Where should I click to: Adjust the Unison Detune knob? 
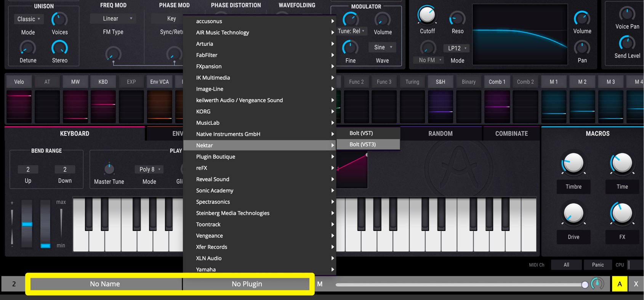pos(28,48)
